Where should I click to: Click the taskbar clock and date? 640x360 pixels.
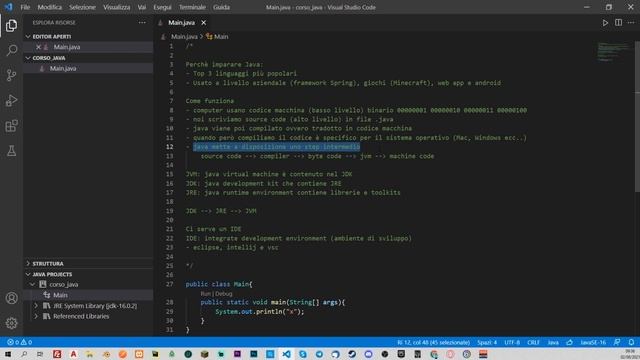click(x=630, y=354)
